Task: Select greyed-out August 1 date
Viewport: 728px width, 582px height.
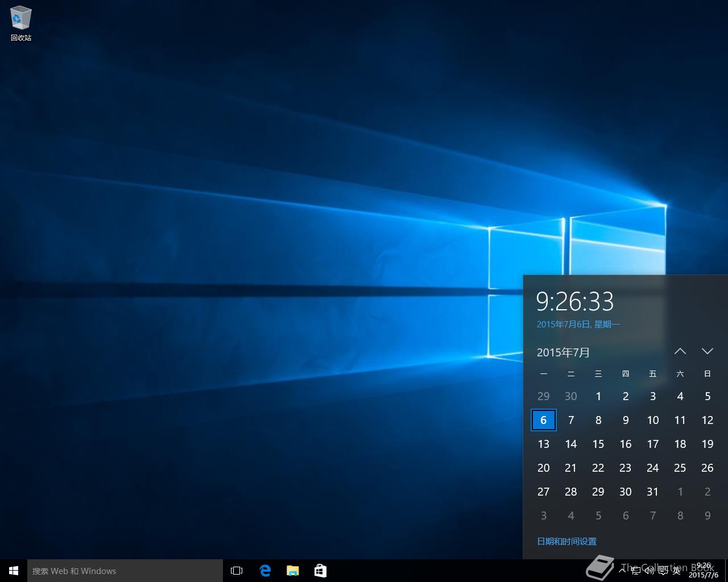Action: click(x=680, y=492)
